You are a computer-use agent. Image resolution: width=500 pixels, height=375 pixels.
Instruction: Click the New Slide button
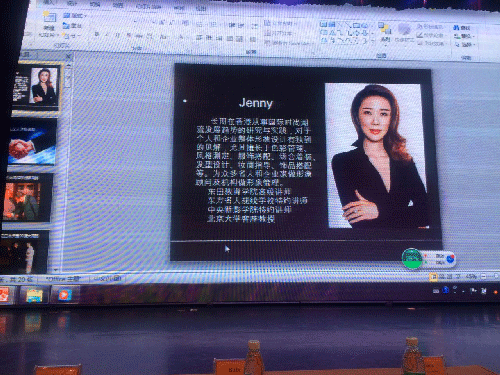tap(49, 23)
